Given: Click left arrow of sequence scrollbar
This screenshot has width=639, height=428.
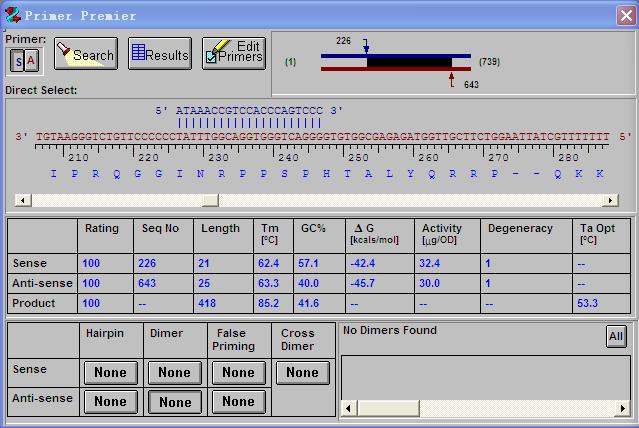Looking at the screenshot, I should [23, 200].
